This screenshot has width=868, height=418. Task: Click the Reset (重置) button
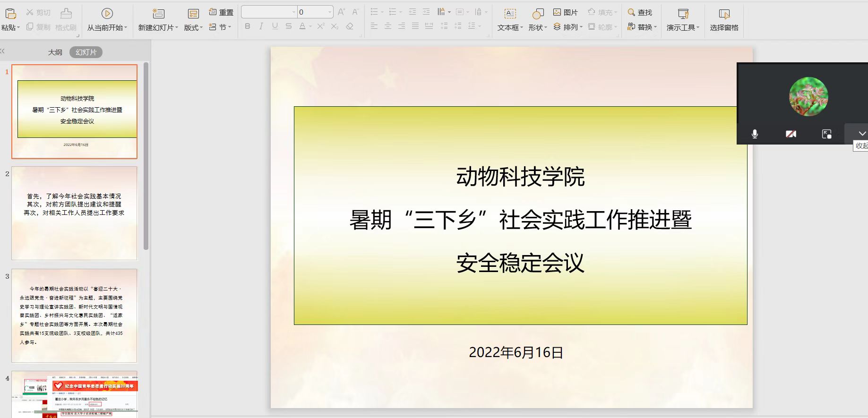221,12
